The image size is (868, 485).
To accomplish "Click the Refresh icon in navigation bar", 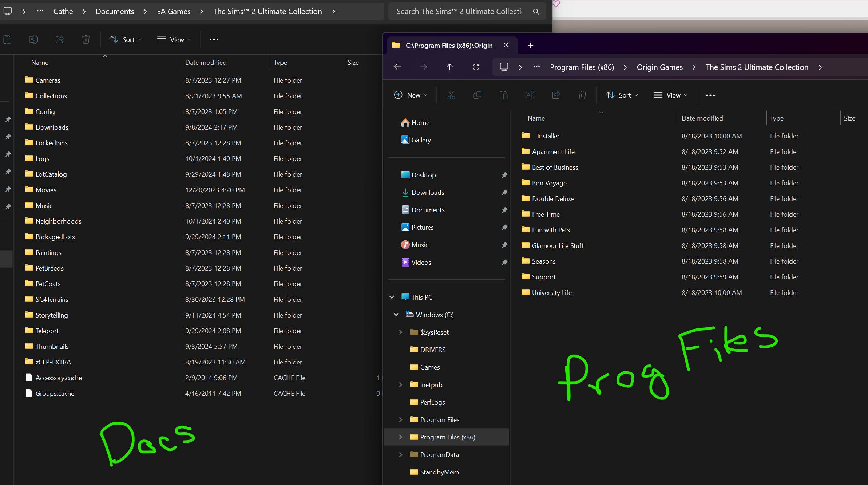I will [x=476, y=67].
